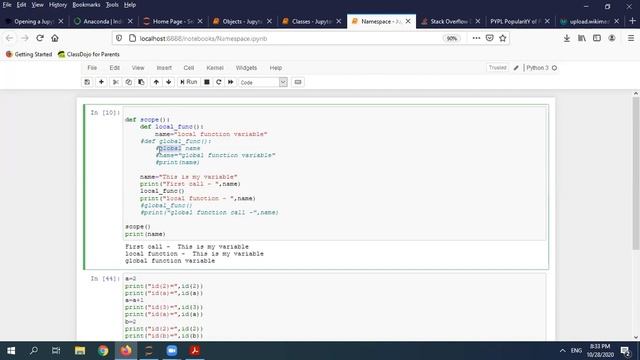Click the 90% zoom level badge

(451, 38)
